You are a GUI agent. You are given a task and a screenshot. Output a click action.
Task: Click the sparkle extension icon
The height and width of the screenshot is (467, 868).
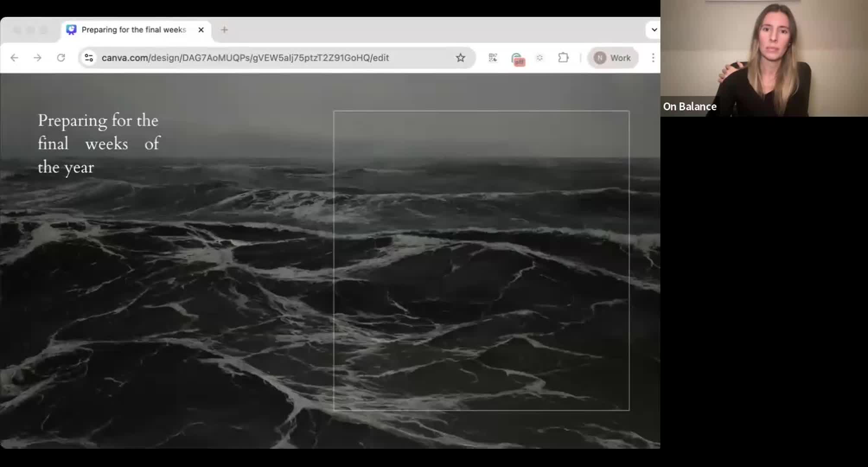pyautogui.click(x=539, y=58)
